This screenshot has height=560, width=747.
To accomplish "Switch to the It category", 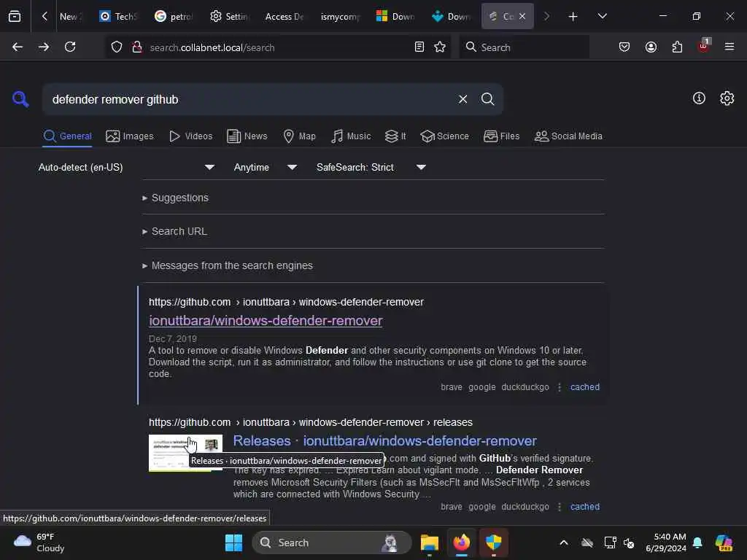I will click(x=395, y=136).
